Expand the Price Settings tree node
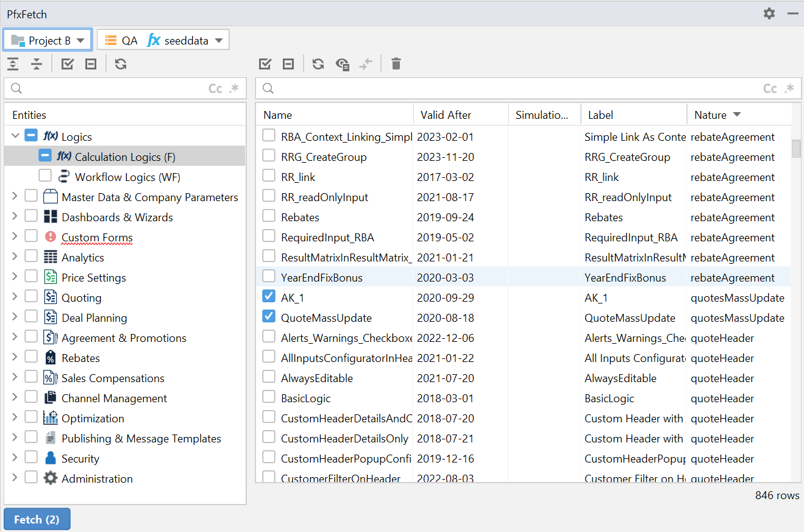Image resolution: width=804 pixels, height=532 pixels. [15, 277]
